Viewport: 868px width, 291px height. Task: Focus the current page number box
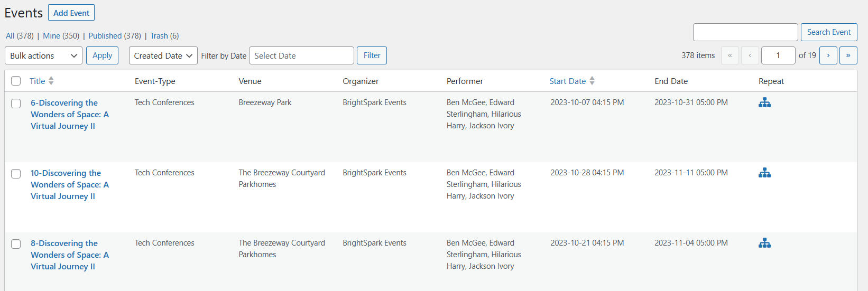[x=778, y=55]
